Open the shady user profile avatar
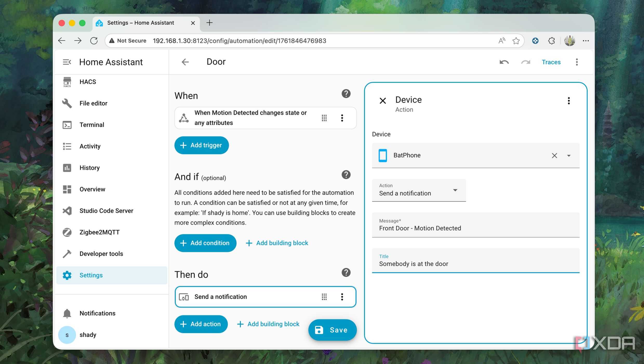Viewport: 644px width, 364px height. [x=67, y=335]
